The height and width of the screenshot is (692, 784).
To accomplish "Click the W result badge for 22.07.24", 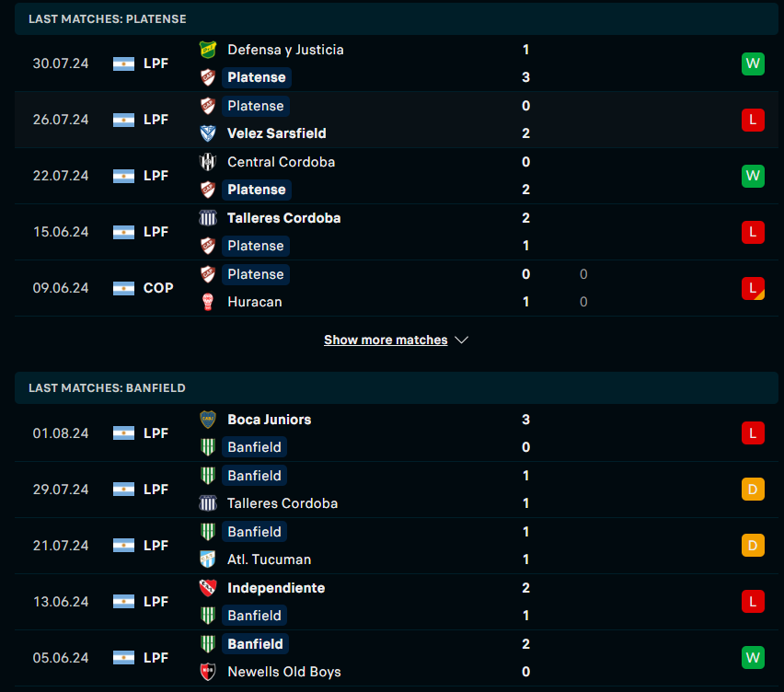I will [x=753, y=176].
